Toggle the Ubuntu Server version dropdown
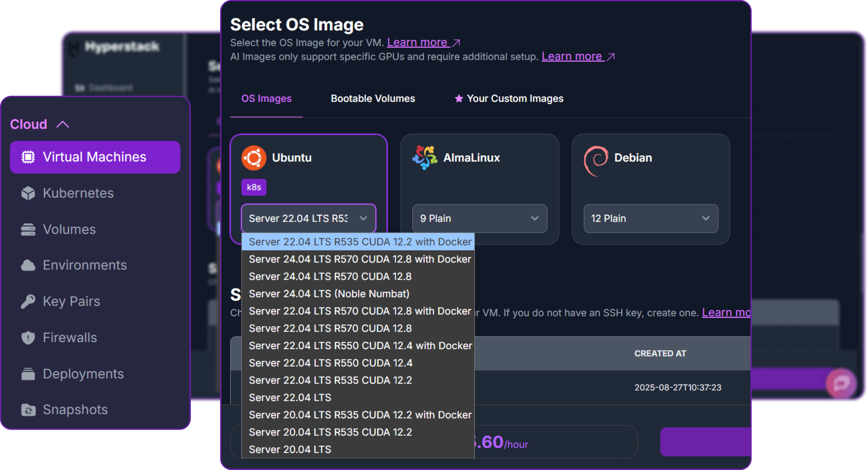Screen dimensions: 868x470 (x=308, y=218)
